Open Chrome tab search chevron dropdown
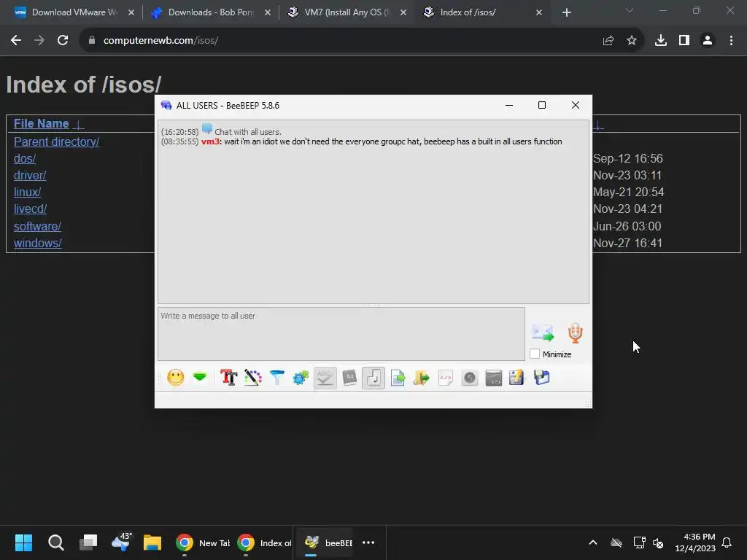 (x=630, y=10)
